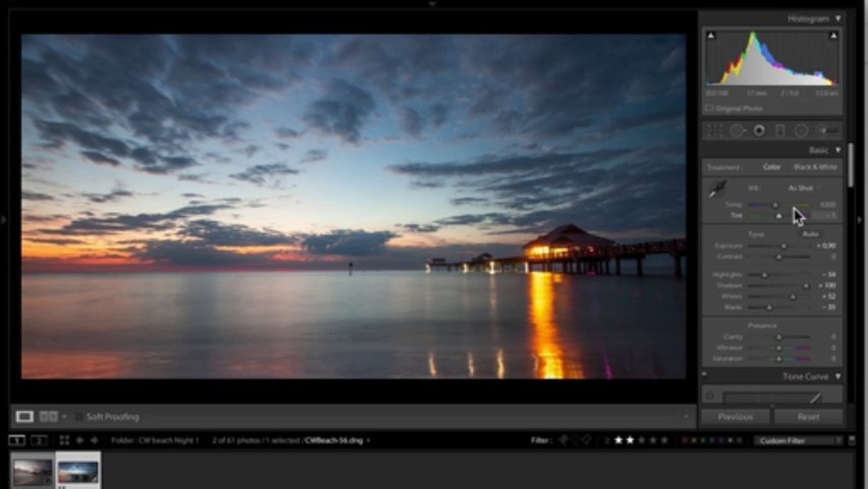Go back using the filmstrip left arrow
This screenshot has height=489, width=868.
coord(80,441)
